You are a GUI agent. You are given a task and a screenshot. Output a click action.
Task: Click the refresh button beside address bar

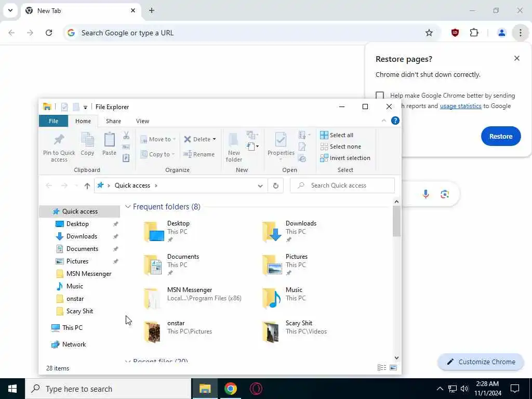coord(275,185)
